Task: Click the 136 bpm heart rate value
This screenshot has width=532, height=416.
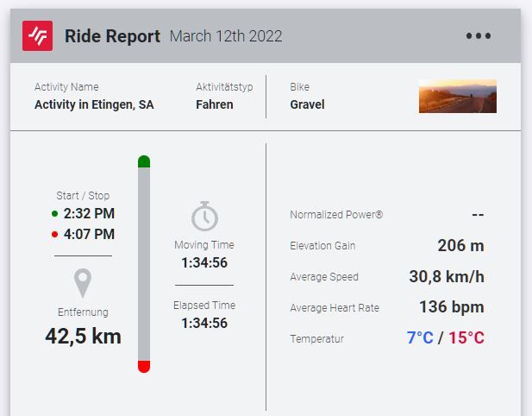Action: [x=451, y=306]
